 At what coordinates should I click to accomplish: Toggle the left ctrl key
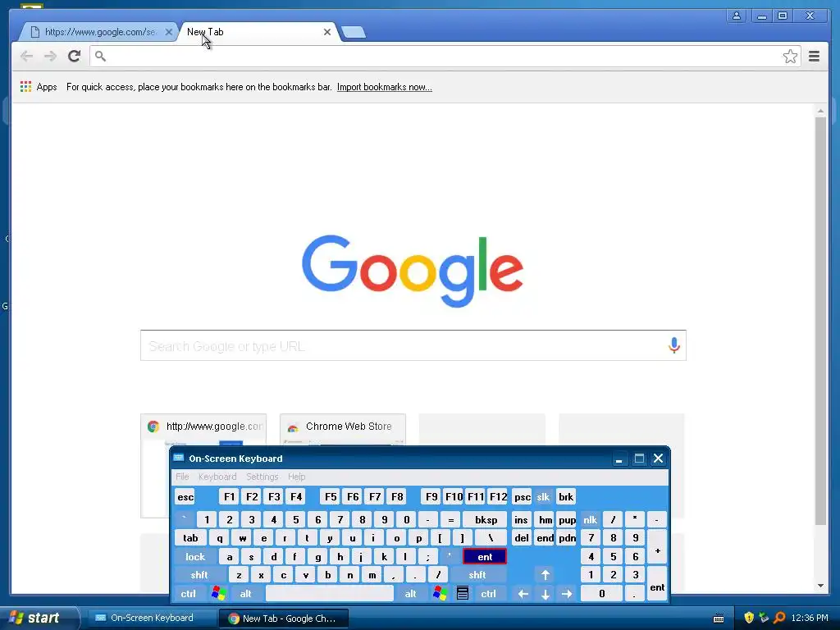[188, 594]
